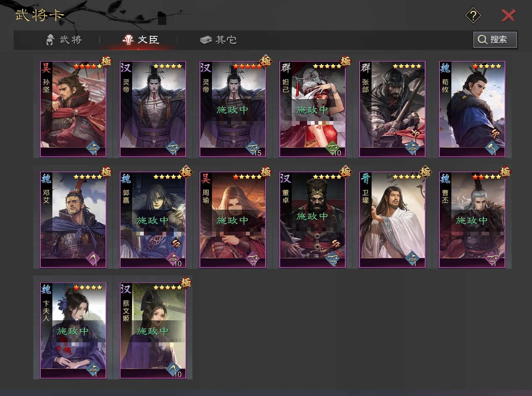Click the SP badge on 张郃's card
Viewport: 532px width, 396px height.
click(x=415, y=134)
